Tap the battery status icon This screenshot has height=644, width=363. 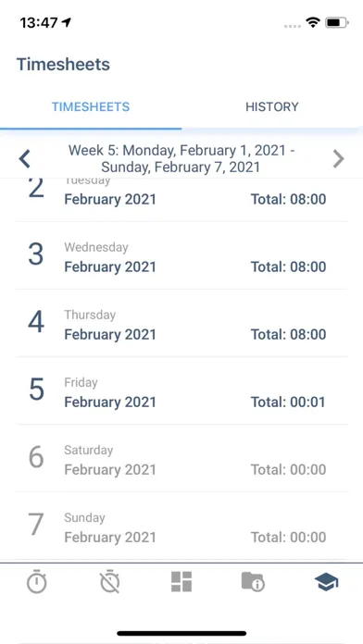(337, 22)
